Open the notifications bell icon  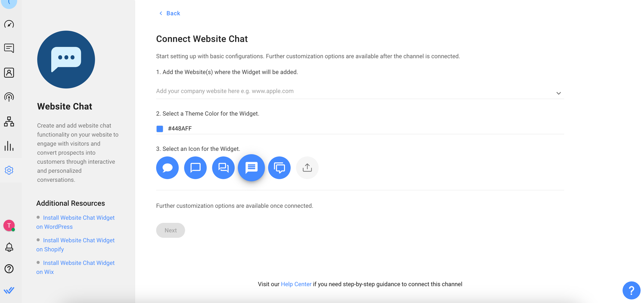click(x=9, y=247)
